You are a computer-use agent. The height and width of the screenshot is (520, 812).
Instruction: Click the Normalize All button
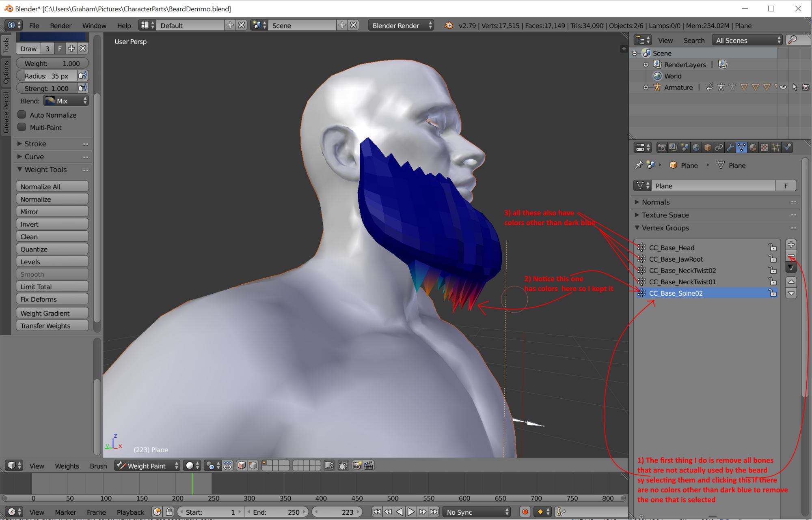click(x=52, y=186)
